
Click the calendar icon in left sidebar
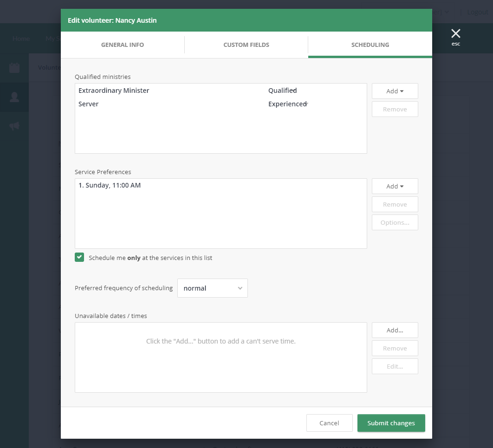point(14,68)
